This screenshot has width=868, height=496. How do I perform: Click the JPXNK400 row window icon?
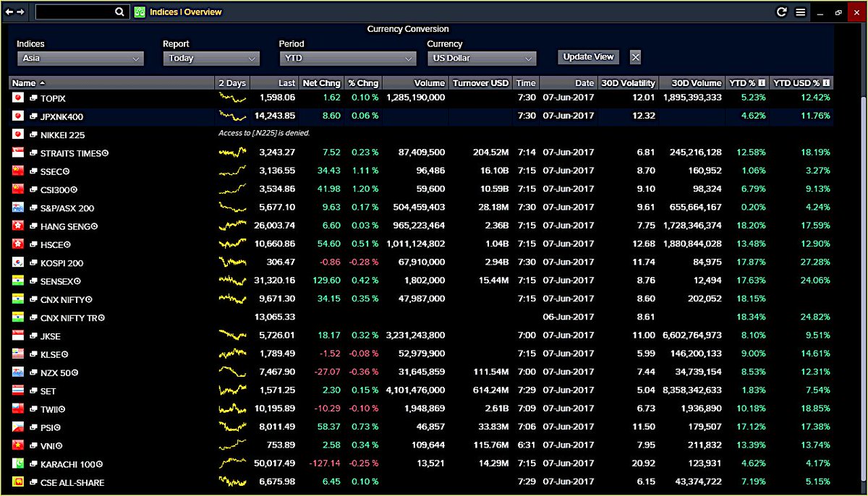click(33, 116)
